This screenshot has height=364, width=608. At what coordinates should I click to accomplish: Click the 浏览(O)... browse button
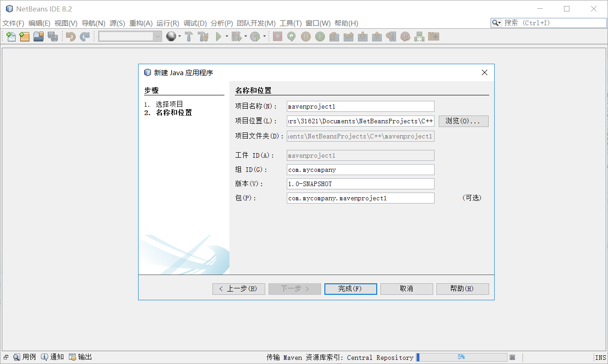463,121
